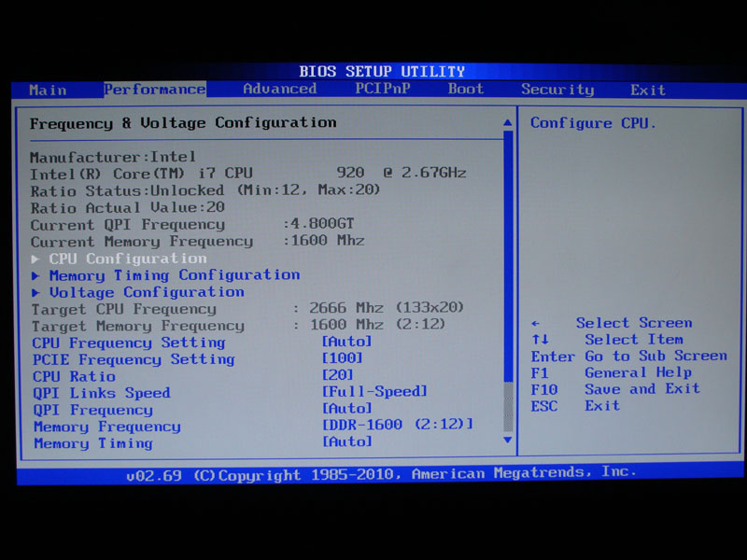Open the Security tab
747x560 pixels.
pos(557,90)
